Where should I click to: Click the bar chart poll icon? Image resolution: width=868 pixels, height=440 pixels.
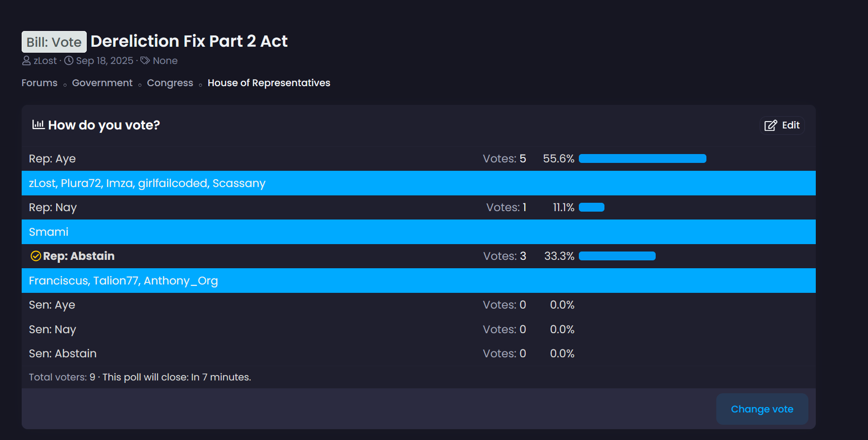(38, 125)
